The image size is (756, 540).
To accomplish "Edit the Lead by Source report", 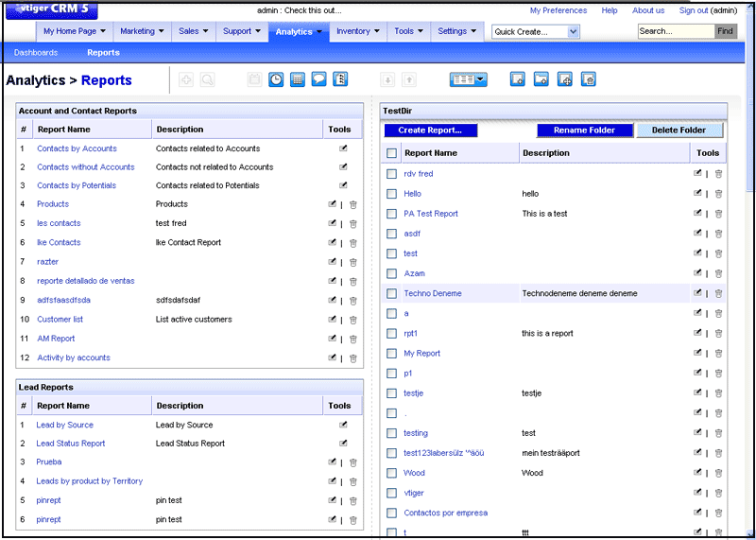I will (x=343, y=426).
